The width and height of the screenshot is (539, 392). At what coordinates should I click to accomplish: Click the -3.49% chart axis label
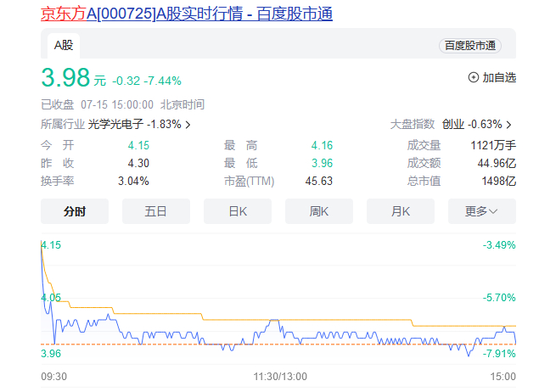point(499,245)
